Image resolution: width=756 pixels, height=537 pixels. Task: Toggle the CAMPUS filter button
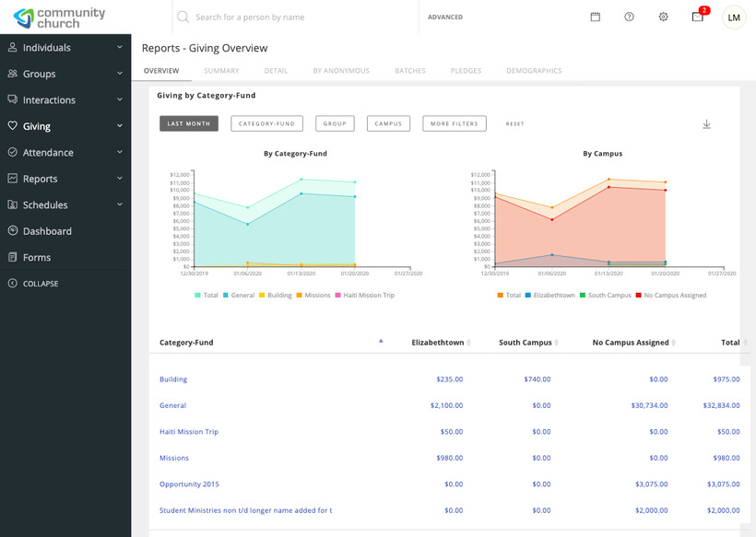click(x=388, y=123)
